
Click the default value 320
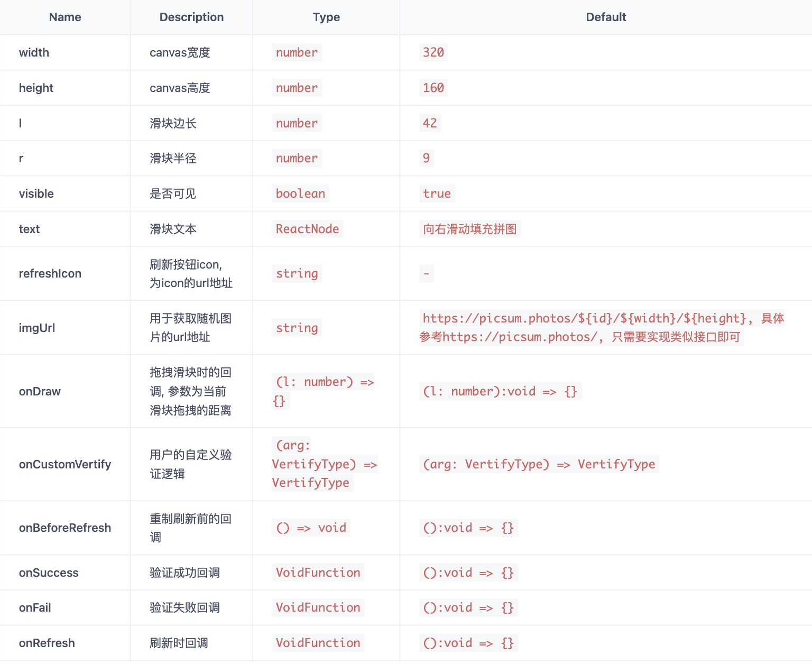[433, 52]
